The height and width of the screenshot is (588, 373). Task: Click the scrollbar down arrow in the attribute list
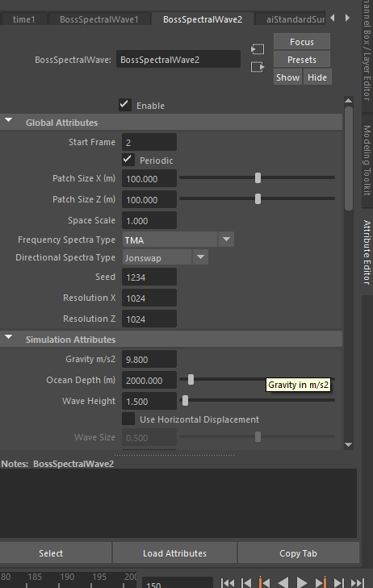(x=348, y=444)
